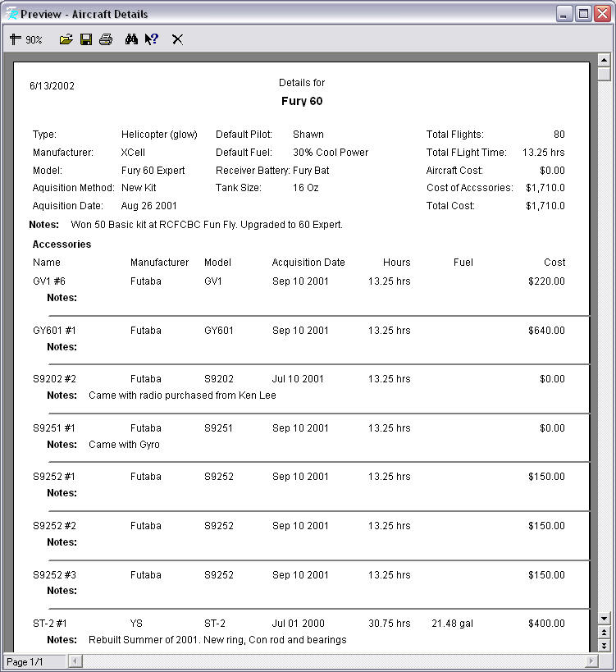616x672 pixels.
Task: Close the preview with the toolbar X icon
Action: pos(177,39)
